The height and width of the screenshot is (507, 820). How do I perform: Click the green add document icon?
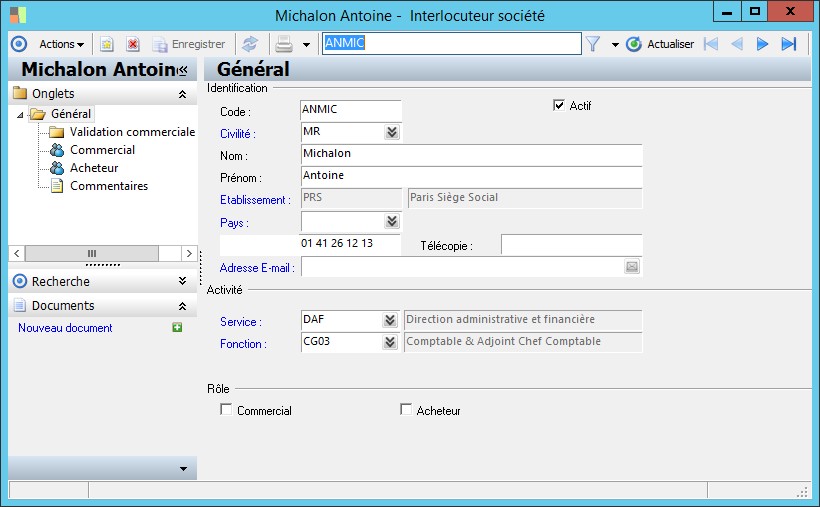point(177,328)
